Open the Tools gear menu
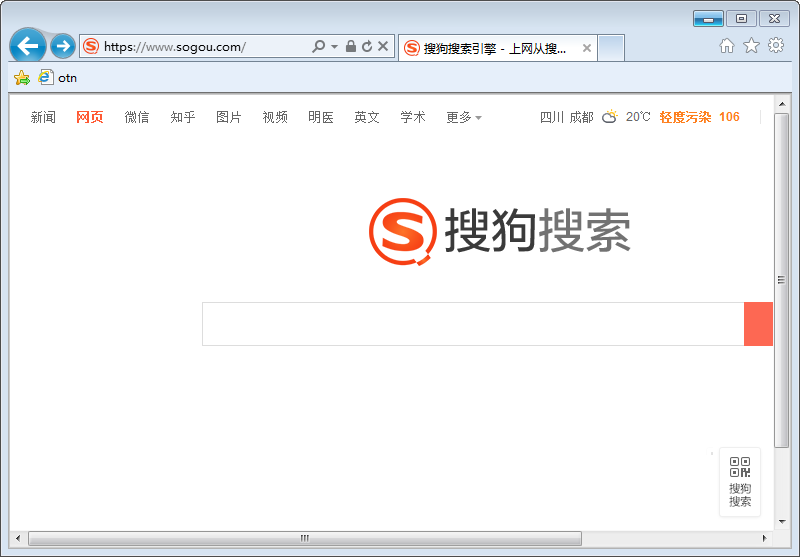 pyautogui.click(x=776, y=45)
